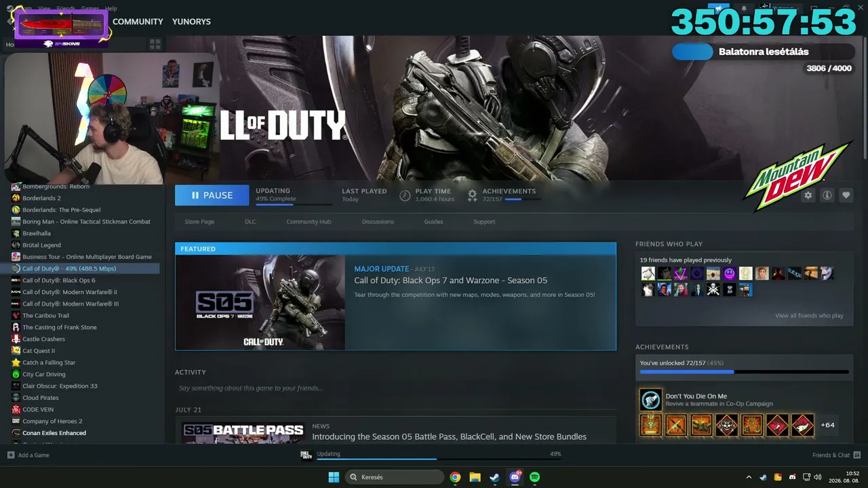Viewport: 868px width, 488px height.
Task: Open the COMMUNITY menu
Action: pos(138,22)
